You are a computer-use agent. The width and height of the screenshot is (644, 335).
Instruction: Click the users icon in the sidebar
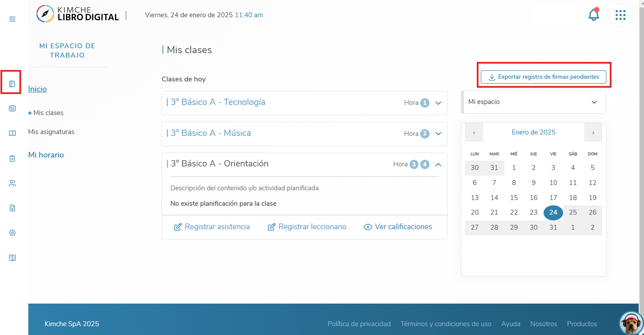click(x=12, y=183)
